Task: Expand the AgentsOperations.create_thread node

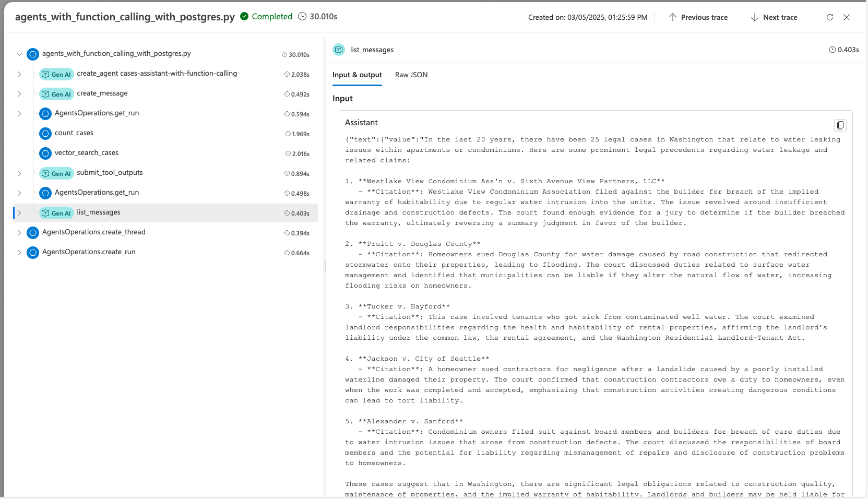Action: point(19,233)
